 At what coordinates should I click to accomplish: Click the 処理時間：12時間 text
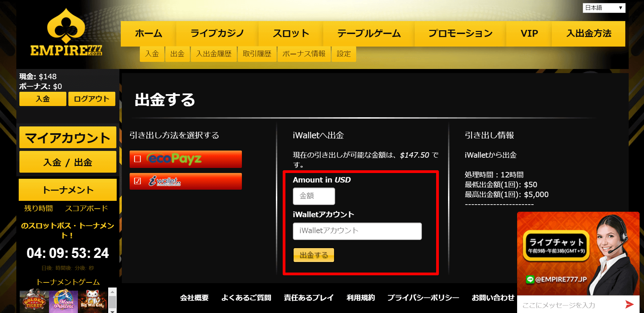point(494,175)
